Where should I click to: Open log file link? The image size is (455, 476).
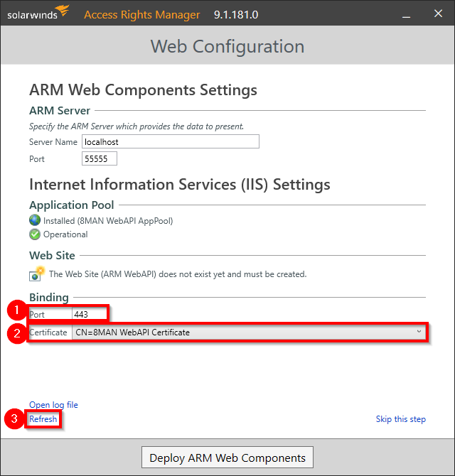tap(53, 405)
